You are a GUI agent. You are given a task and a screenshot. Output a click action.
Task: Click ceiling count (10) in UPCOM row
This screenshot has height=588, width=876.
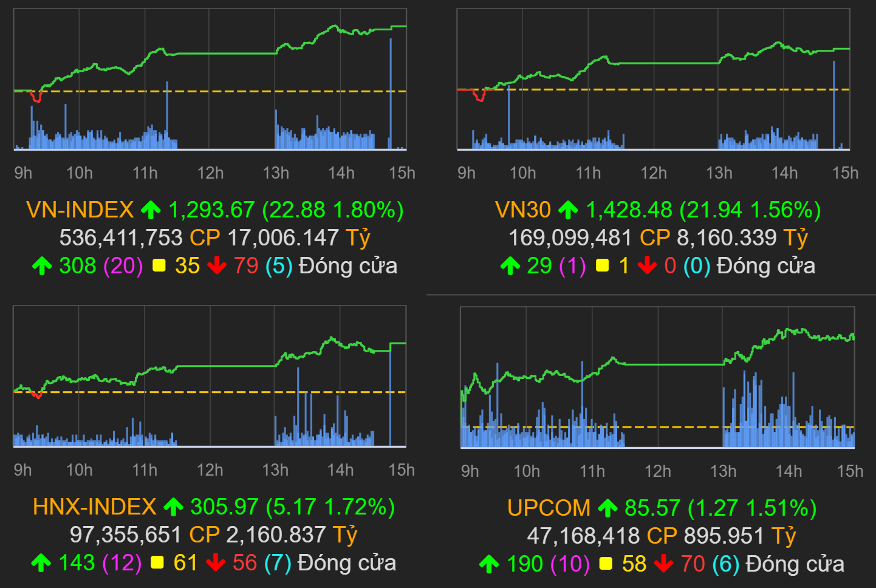point(570,564)
